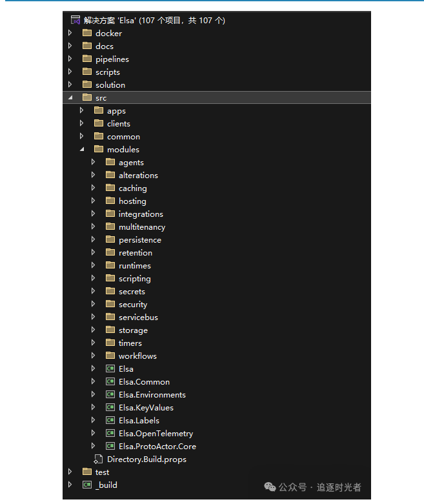
Task: Select the multitenancy folder label
Action: [x=142, y=227]
